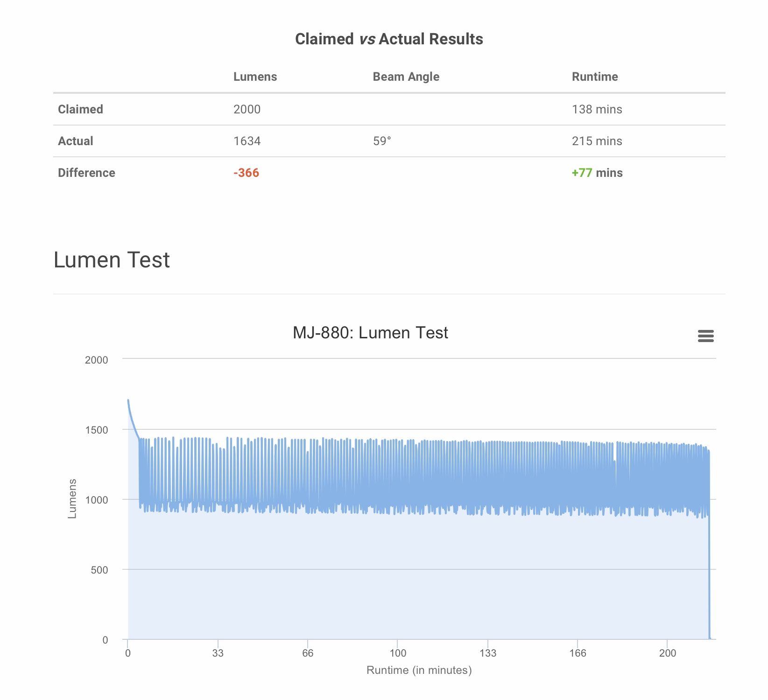Click the 200 minute x-axis tick label

(668, 653)
